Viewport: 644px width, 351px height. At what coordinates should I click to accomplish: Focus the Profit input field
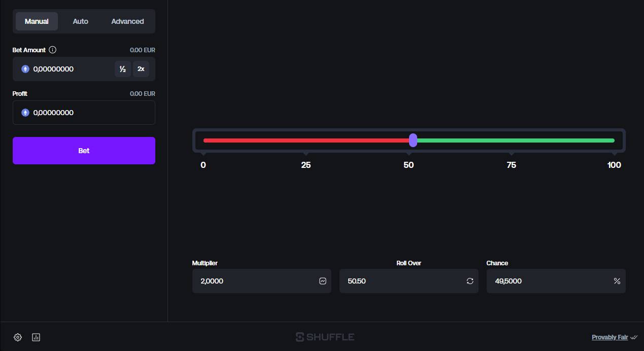pos(84,113)
